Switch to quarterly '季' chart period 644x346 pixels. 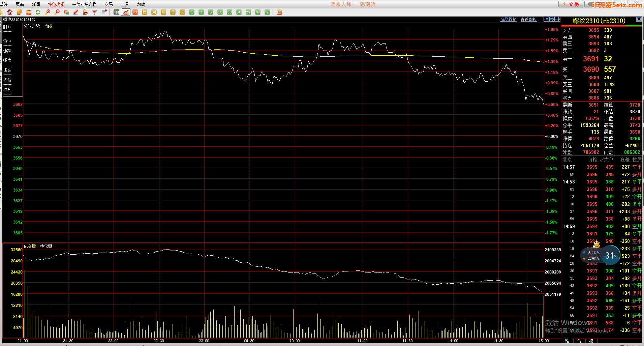pos(173,12)
